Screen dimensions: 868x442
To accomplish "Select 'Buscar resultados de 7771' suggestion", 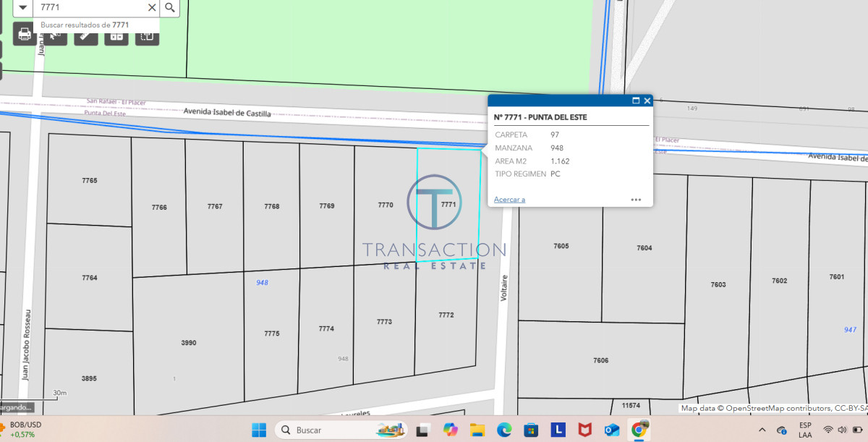I will point(85,25).
